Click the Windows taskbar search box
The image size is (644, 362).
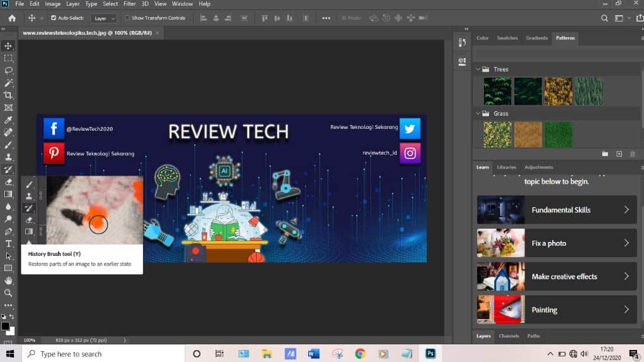click(x=102, y=354)
